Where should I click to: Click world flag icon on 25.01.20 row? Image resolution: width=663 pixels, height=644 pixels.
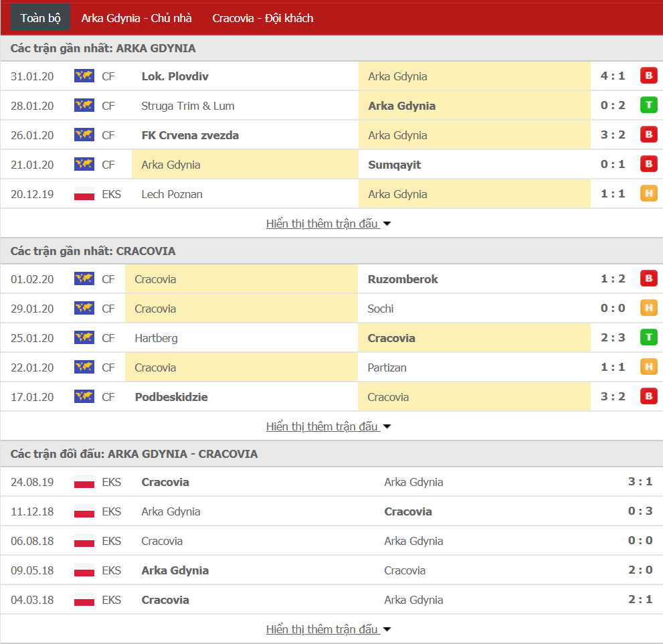point(84,338)
